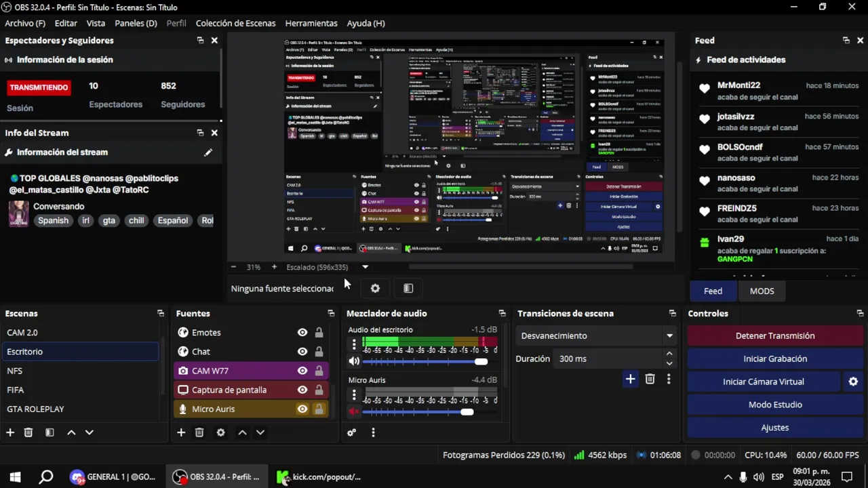This screenshot has height=488, width=868.
Task: Toggle visibility of Micro Auris source
Action: coord(302,409)
